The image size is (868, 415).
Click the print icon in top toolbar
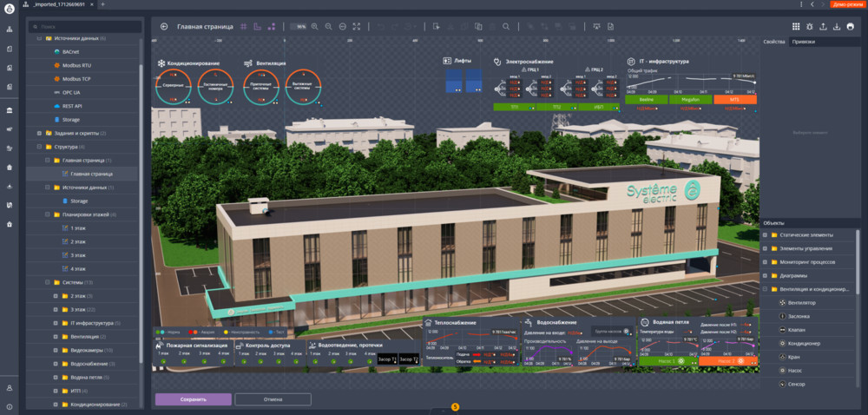pos(851,27)
